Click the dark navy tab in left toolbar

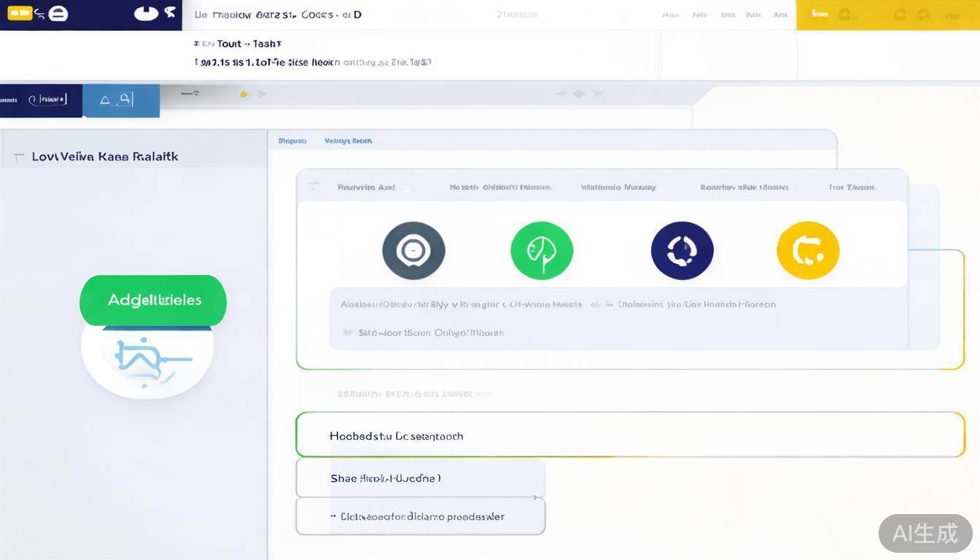tap(41, 100)
